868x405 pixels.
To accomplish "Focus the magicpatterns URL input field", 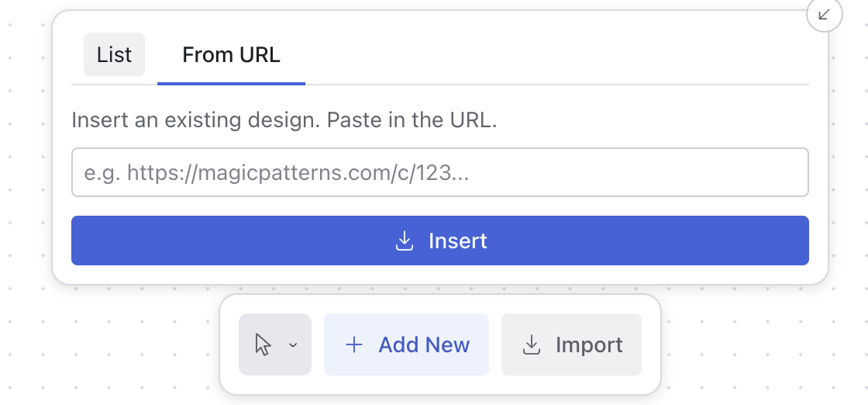I will coord(440,172).
